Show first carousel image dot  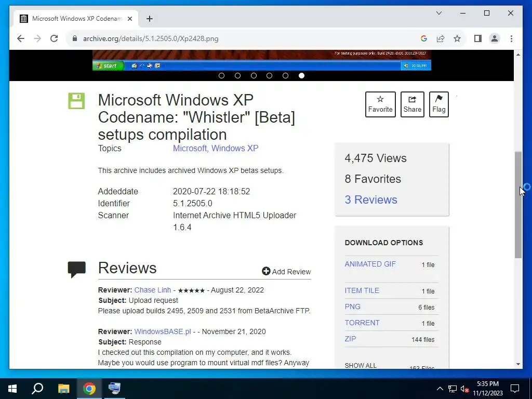coord(221,76)
